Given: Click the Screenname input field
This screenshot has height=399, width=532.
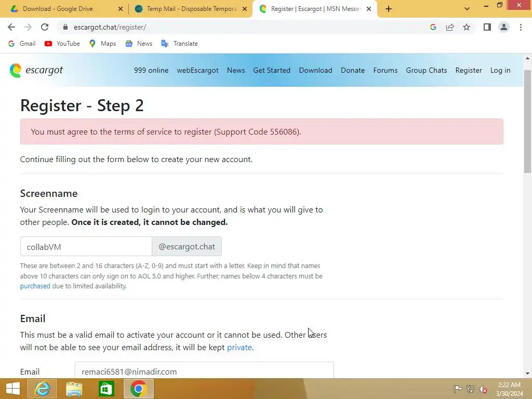Looking at the screenshot, I should click(86, 246).
